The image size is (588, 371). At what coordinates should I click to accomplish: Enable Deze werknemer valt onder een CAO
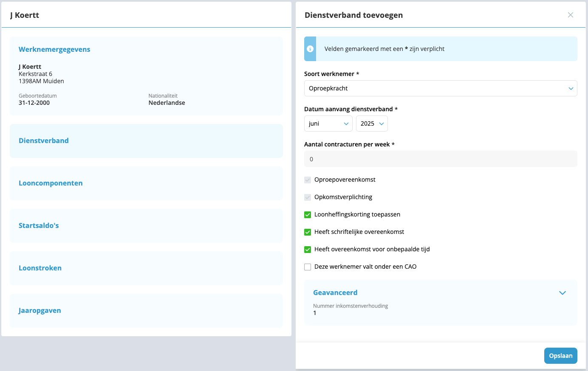pyautogui.click(x=308, y=267)
